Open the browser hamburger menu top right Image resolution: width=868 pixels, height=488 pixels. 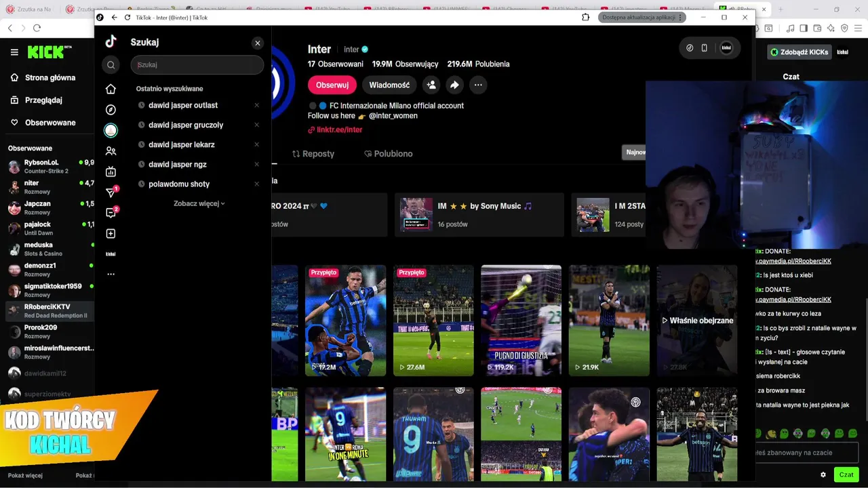(857, 28)
